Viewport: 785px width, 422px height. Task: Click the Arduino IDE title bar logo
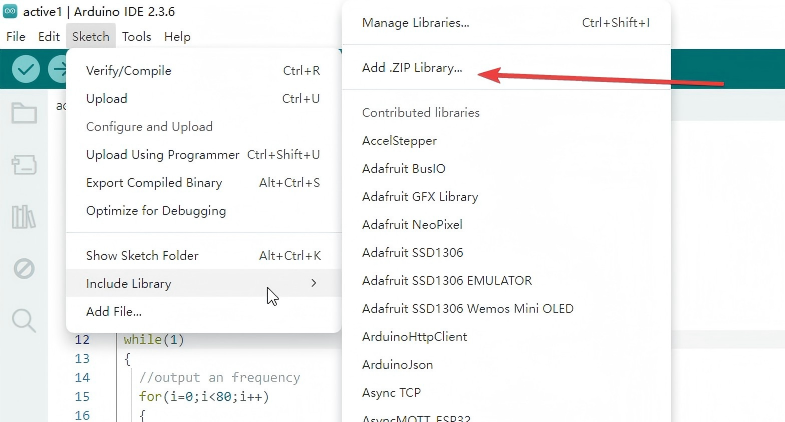12,11
